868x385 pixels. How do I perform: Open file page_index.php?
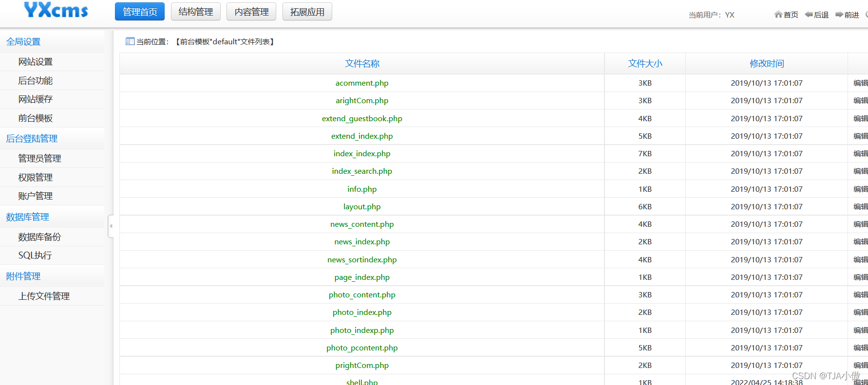(x=362, y=277)
